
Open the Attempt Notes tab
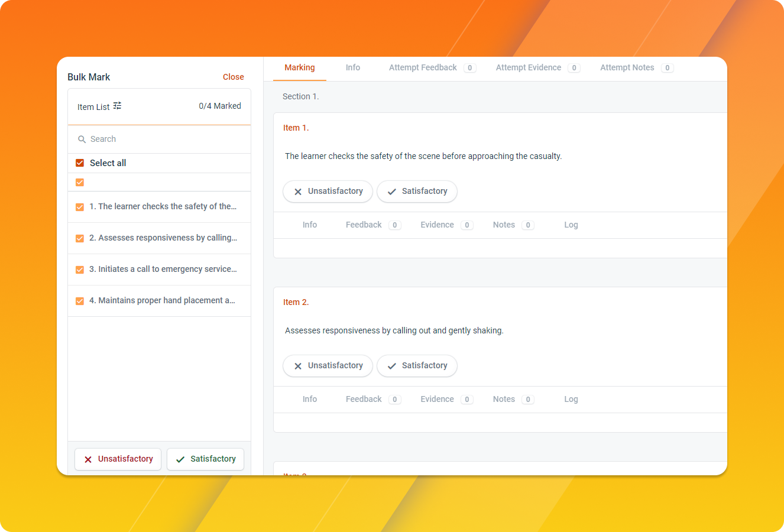(x=637, y=68)
